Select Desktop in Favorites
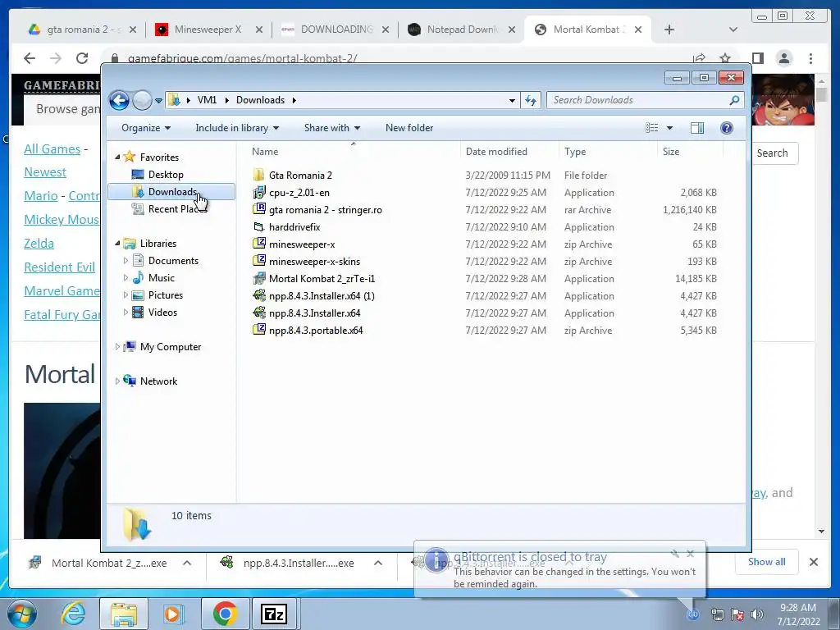The image size is (840, 630). [166, 175]
